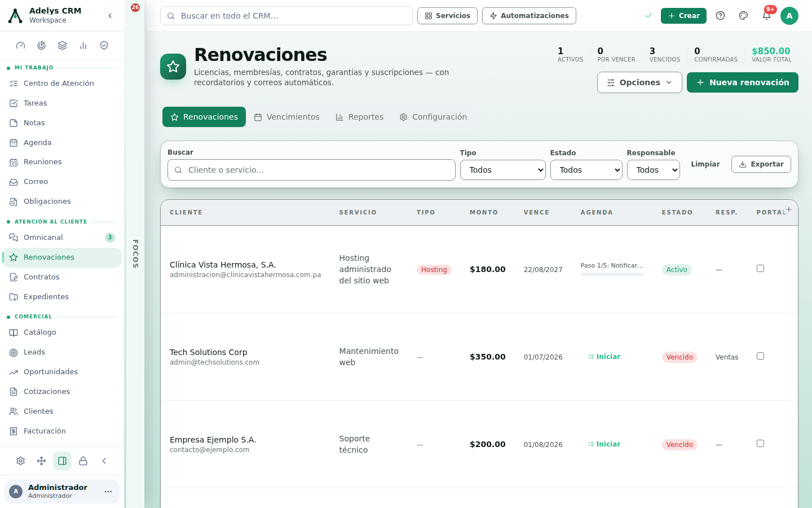
Task: Open the Tipo filter dropdown
Action: coord(503,170)
